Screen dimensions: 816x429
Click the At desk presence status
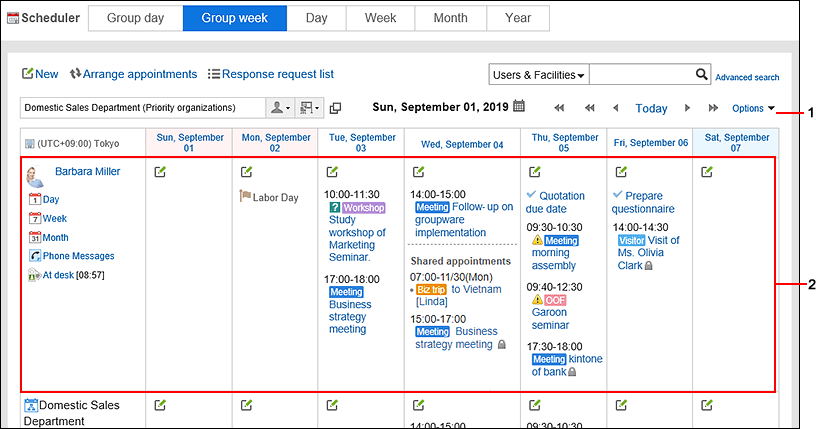(58, 275)
